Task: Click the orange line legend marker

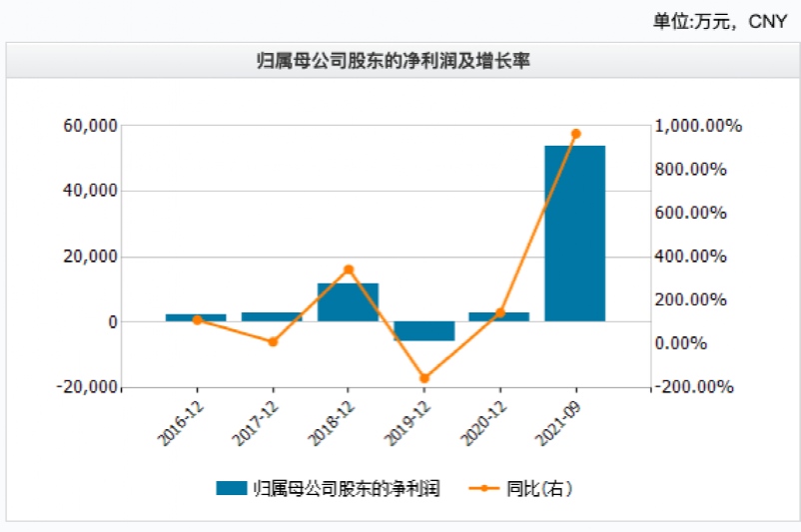Action: pyautogui.click(x=483, y=488)
